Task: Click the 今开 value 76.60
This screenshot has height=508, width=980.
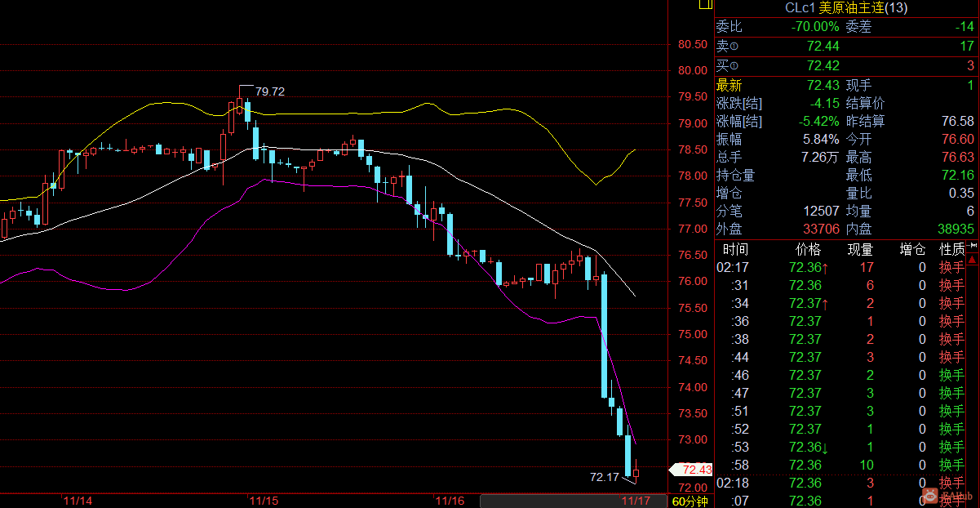Action: [958, 140]
